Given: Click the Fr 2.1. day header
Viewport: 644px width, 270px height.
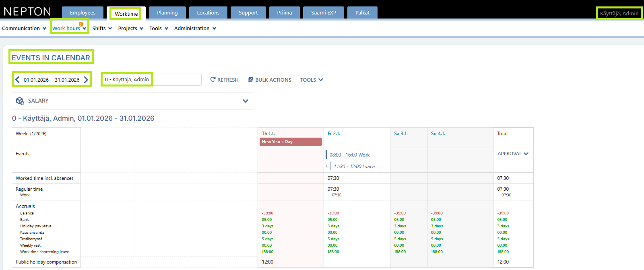Looking at the screenshot, I should click(x=334, y=134).
